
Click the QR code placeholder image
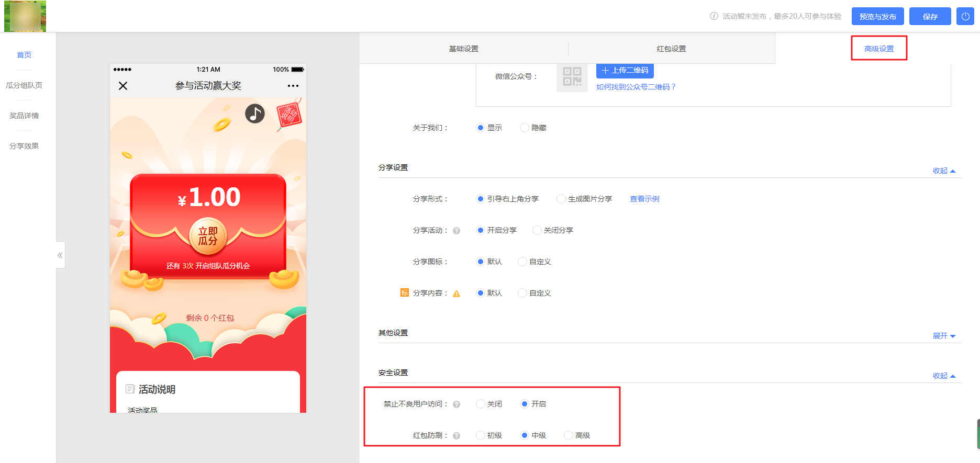click(572, 76)
